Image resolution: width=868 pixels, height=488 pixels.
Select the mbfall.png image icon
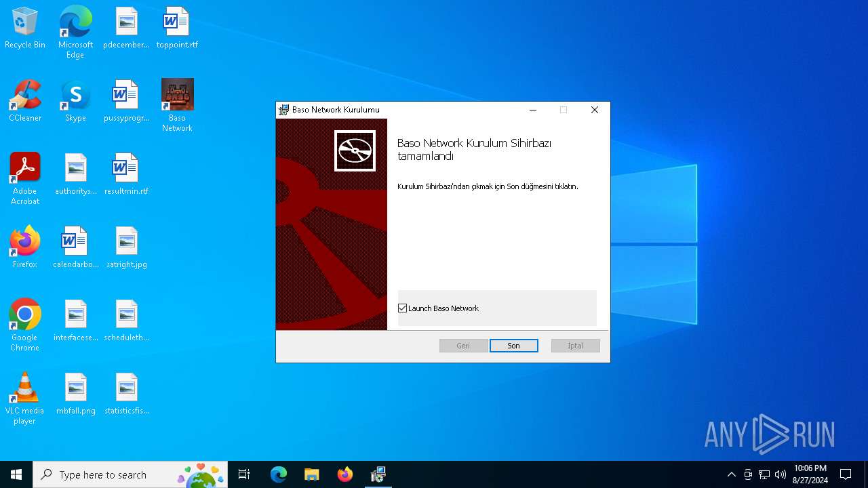[75, 394]
